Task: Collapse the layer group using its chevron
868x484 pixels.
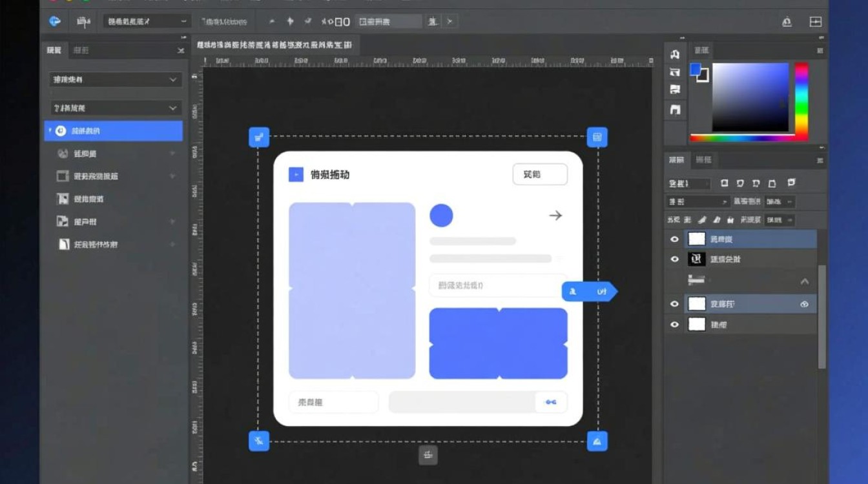Action: (804, 281)
